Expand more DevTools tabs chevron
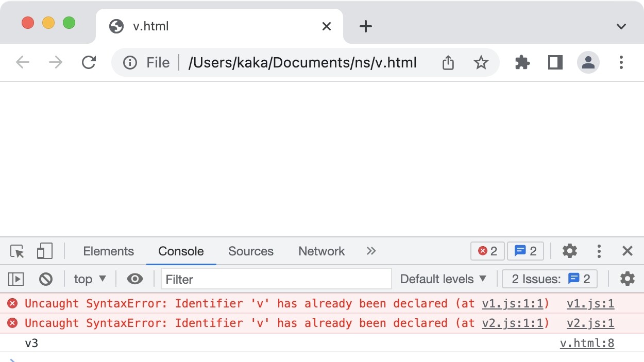Image resolution: width=644 pixels, height=362 pixels. 371,251
